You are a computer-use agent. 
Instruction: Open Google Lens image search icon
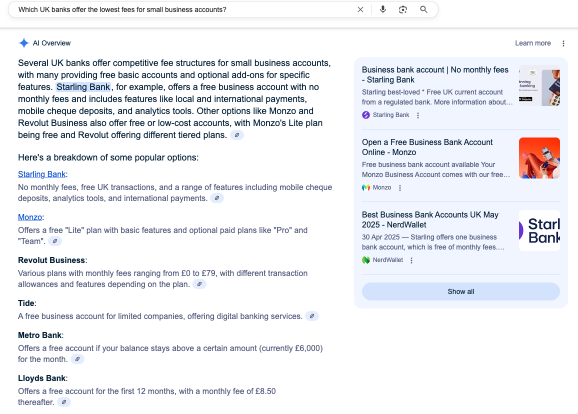click(403, 10)
